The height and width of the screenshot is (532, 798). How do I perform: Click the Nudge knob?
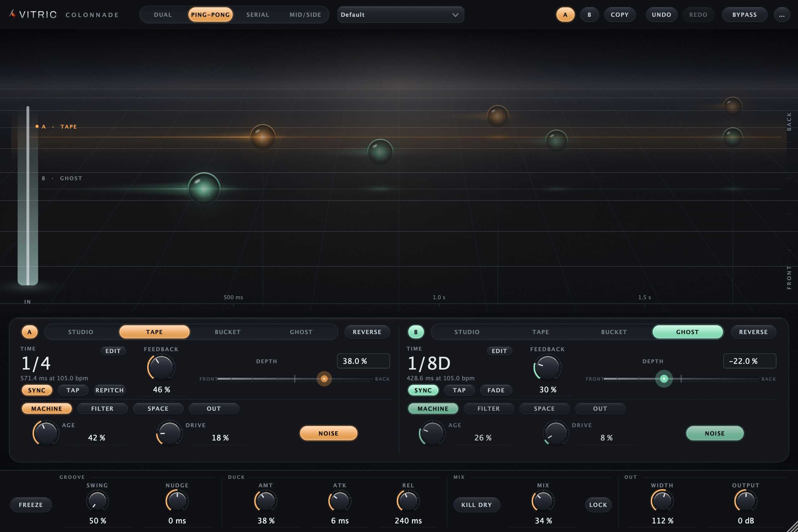(x=177, y=501)
